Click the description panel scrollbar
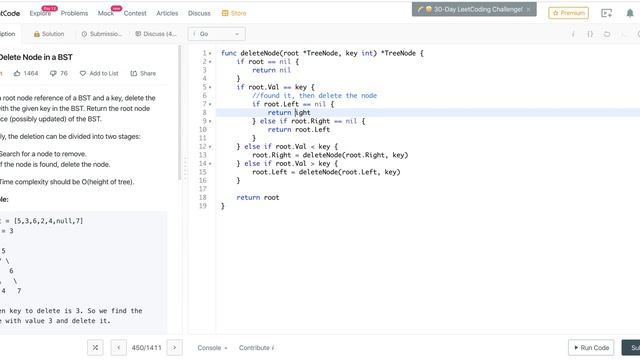 179,112
